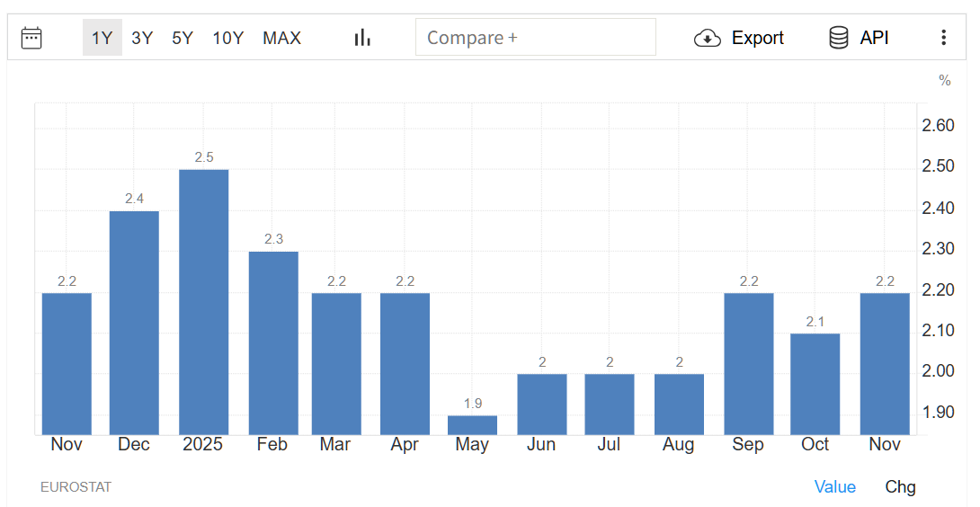The width and height of the screenshot is (980, 507).
Task: Click the May bar showing 1.9
Action: point(472,425)
